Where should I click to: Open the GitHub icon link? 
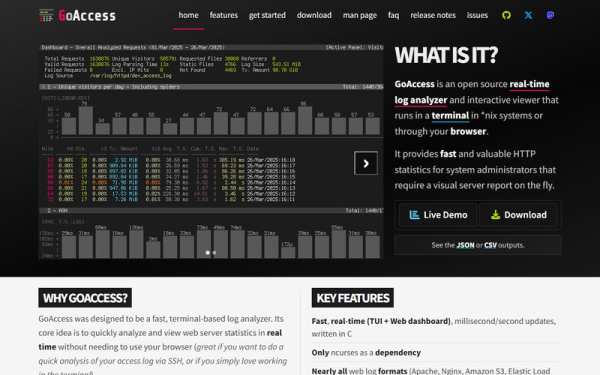(506, 15)
